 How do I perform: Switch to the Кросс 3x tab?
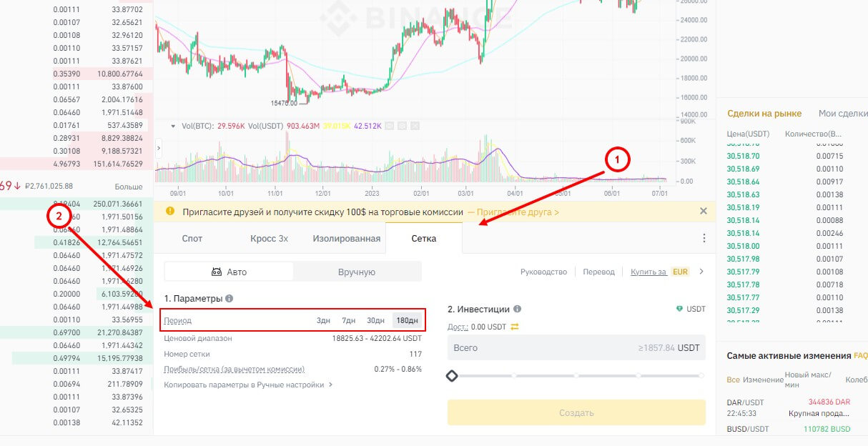click(x=269, y=238)
